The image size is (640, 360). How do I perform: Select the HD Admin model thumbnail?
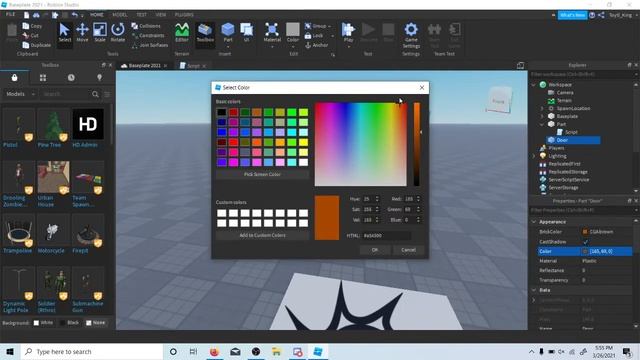88,125
